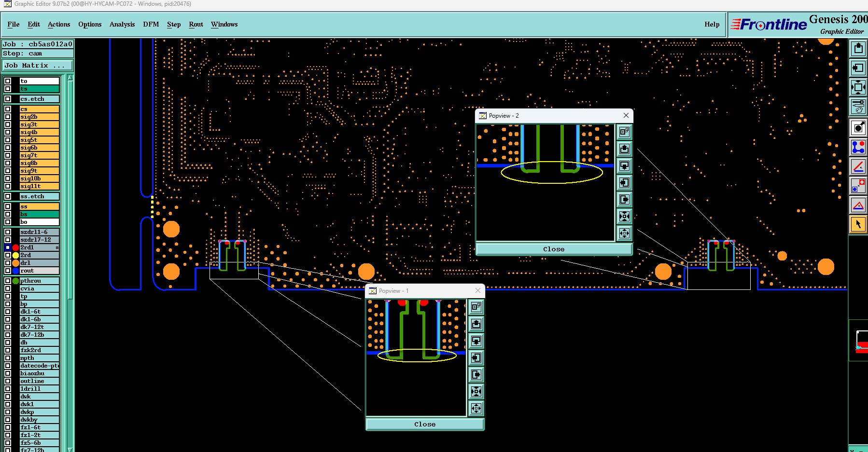Click the pan-left icon in the right toolbar

(x=858, y=68)
